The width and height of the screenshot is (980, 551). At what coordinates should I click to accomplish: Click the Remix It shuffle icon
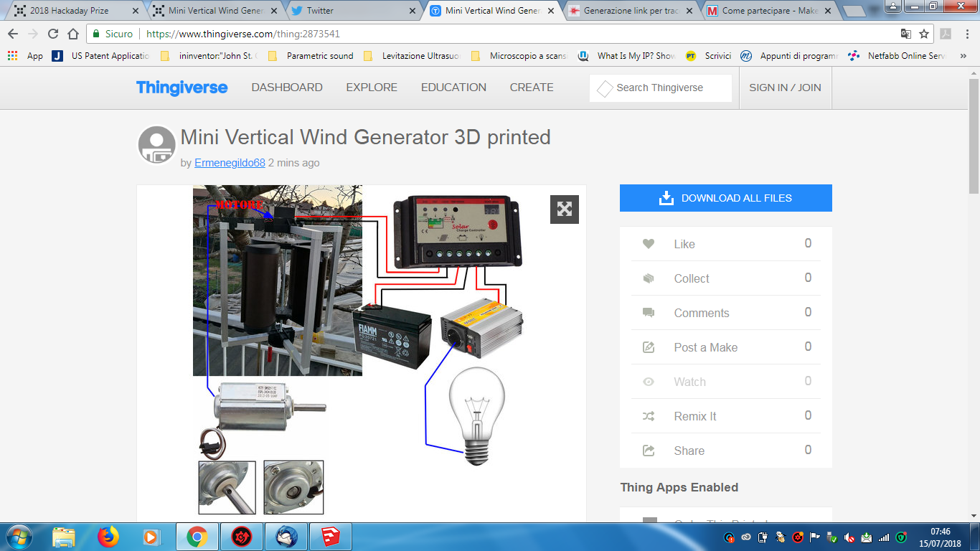click(649, 416)
